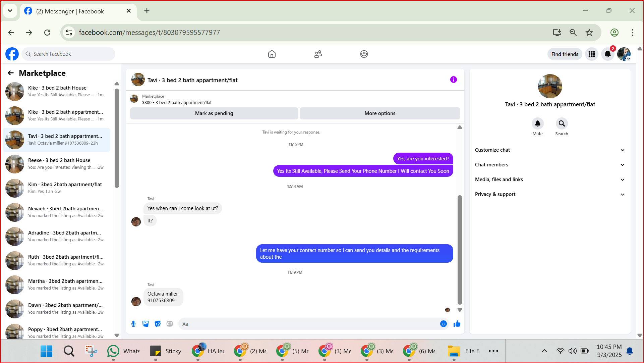Install app icon in address bar
644x363 pixels.
(557, 33)
